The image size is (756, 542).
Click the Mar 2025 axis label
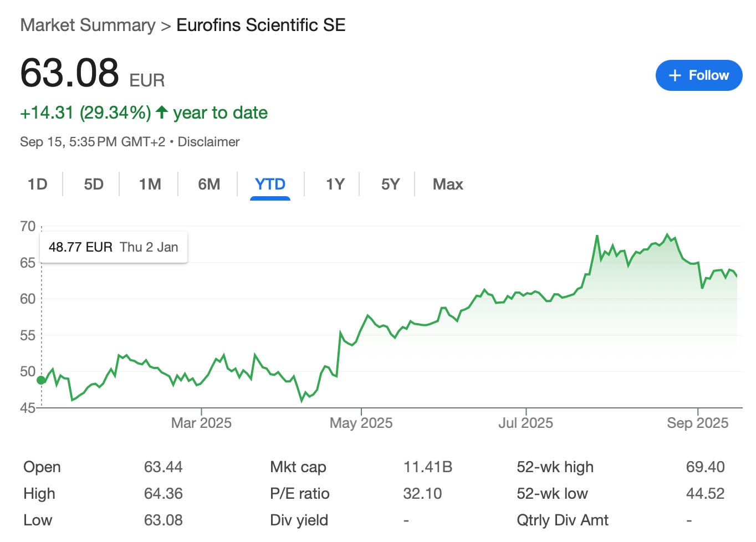click(201, 423)
